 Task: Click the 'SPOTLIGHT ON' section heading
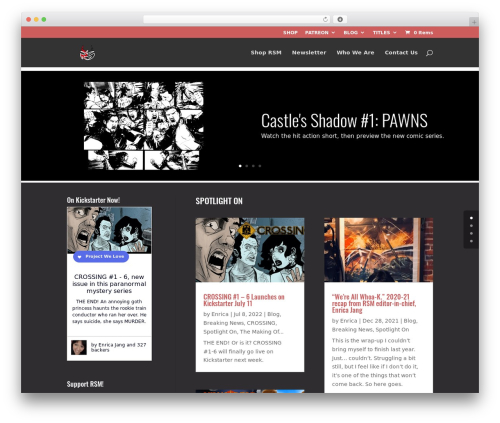click(x=219, y=201)
